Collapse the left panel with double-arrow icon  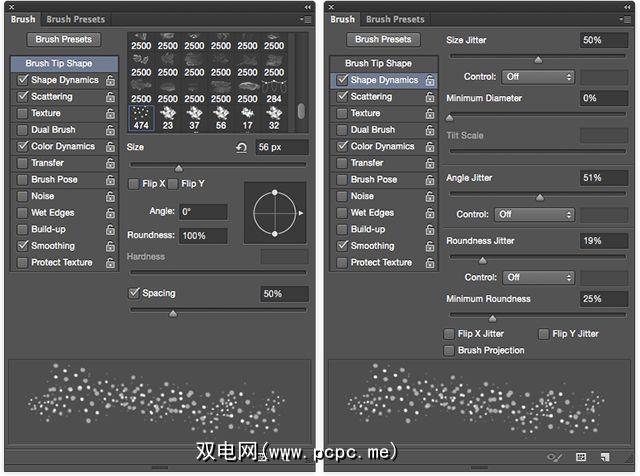coord(307,7)
